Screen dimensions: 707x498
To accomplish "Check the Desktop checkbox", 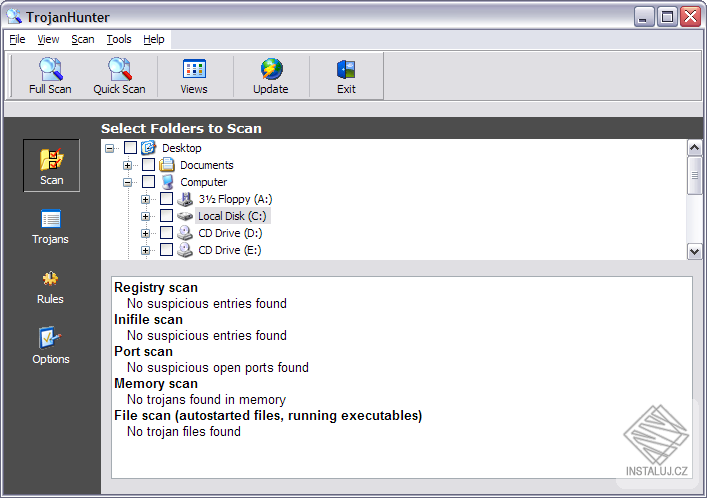I will coord(130,148).
